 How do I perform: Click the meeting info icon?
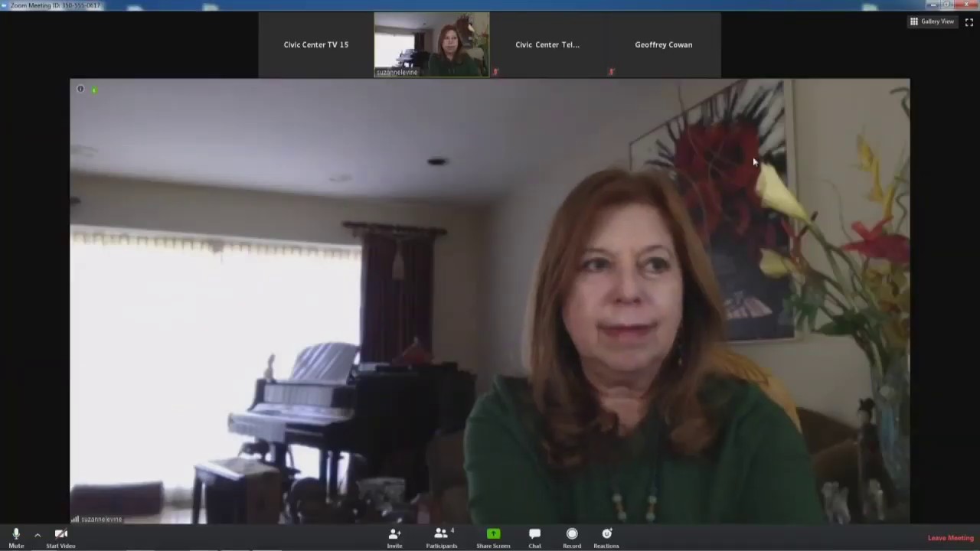pyautogui.click(x=80, y=90)
